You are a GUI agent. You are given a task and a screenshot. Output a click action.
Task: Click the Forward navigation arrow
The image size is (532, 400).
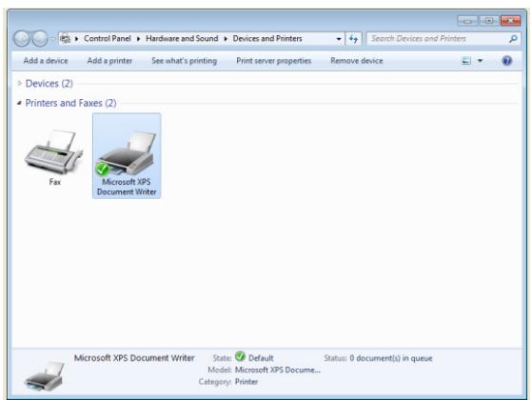40,39
